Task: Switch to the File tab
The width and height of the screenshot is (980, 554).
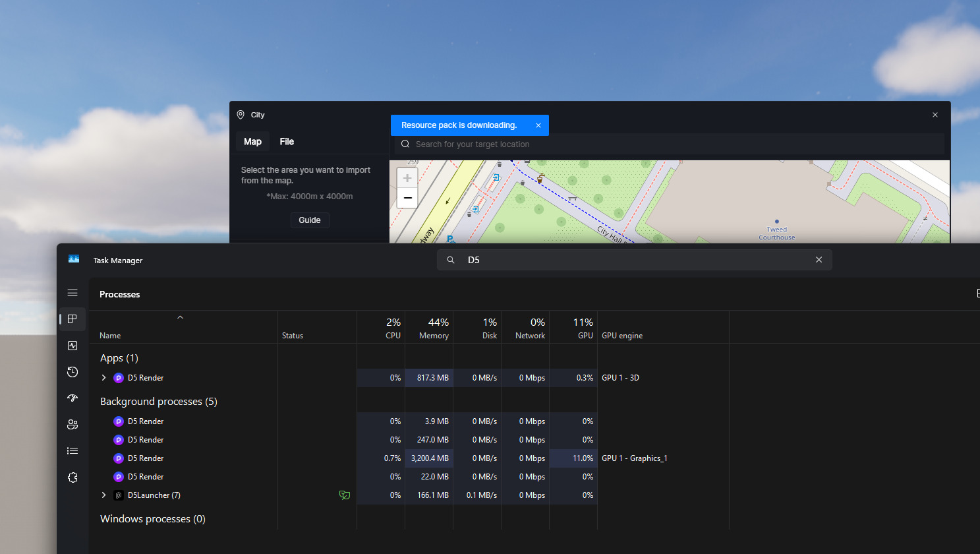Action: click(x=287, y=142)
